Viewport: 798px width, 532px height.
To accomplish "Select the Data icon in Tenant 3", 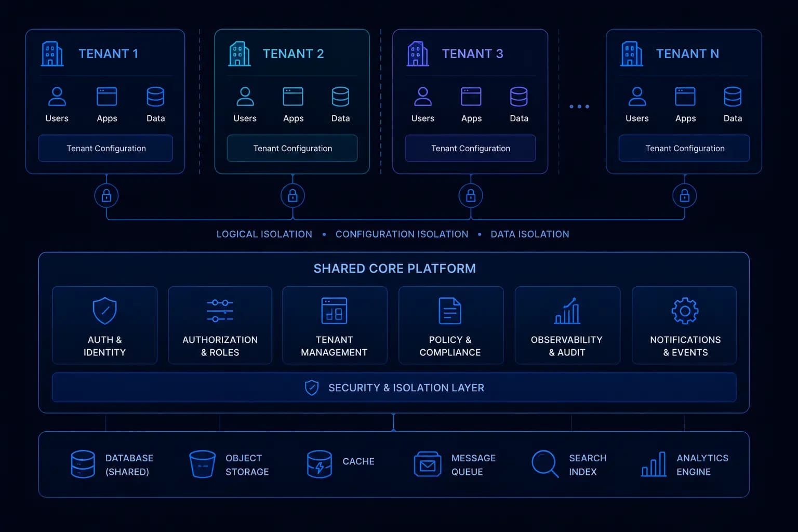I will 519,97.
